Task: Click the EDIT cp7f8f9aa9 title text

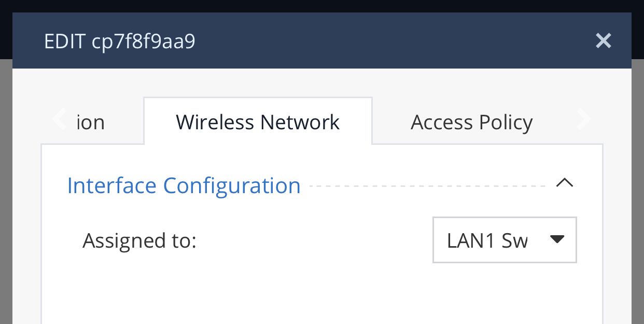Action: pyautogui.click(x=120, y=41)
